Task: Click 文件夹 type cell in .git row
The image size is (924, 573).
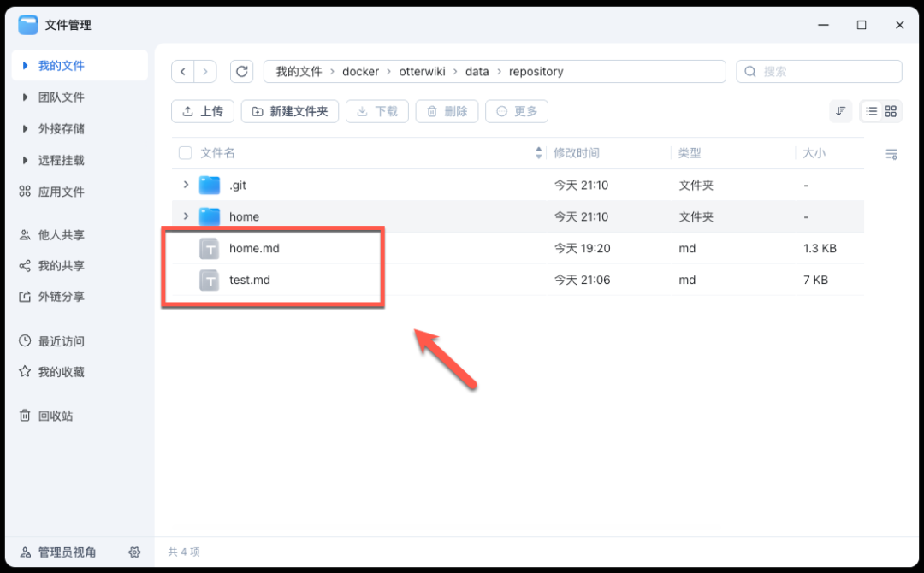Action: (x=696, y=186)
